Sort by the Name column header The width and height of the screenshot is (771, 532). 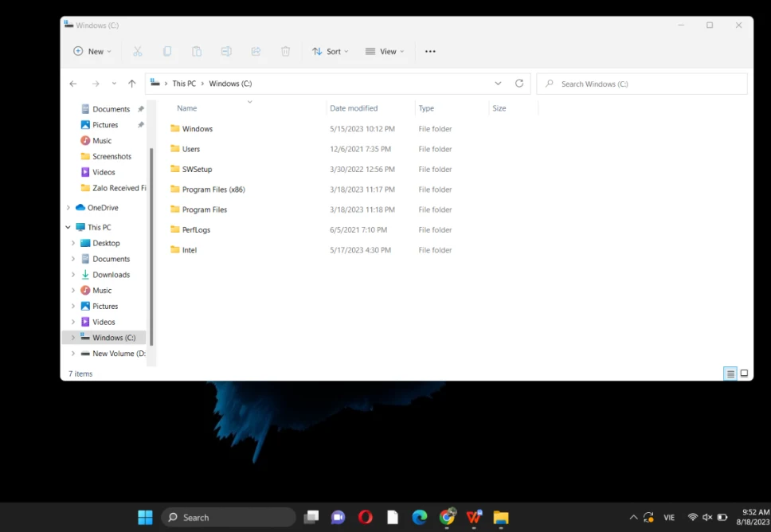187,108
